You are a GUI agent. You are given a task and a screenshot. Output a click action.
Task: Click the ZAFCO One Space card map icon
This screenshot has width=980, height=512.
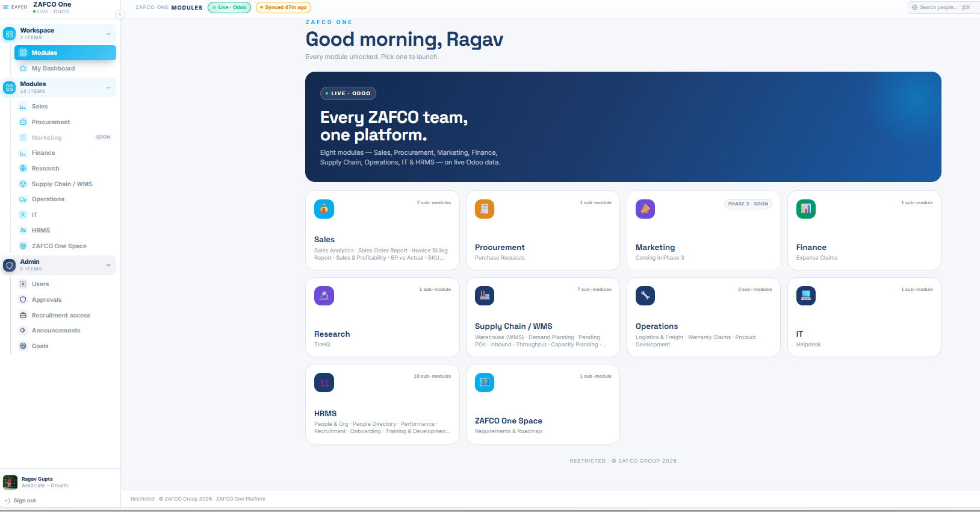[x=485, y=382]
